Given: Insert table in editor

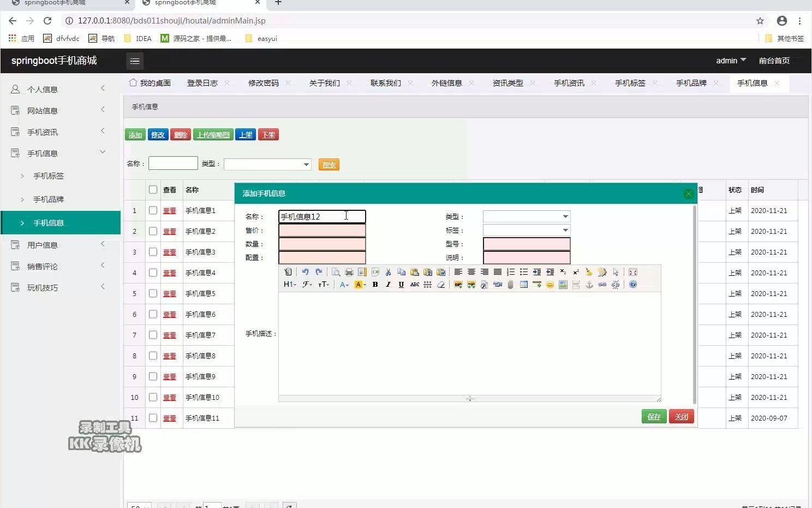Looking at the screenshot, I should (523, 285).
